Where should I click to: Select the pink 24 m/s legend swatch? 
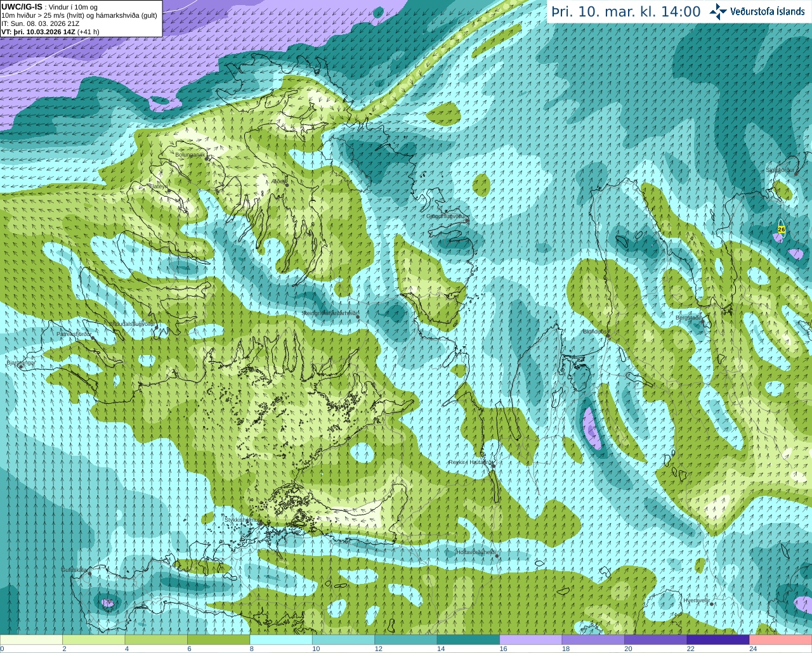[x=780, y=640]
